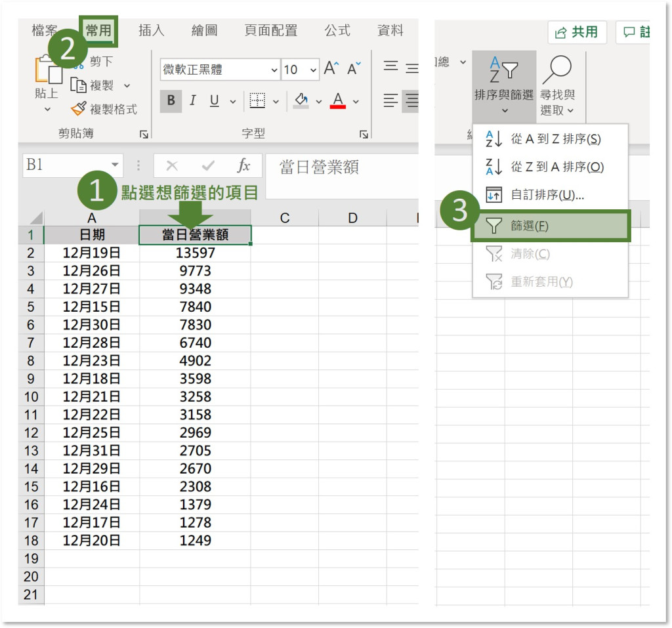
Task: Open the Clipboard group dialog launcher
Action: click(x=144, y=135)
